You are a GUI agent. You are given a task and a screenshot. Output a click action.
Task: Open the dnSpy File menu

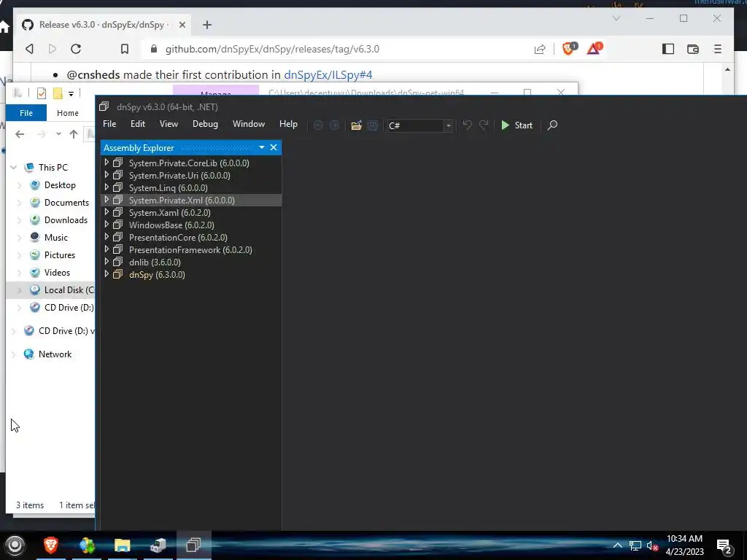point(109,124)
